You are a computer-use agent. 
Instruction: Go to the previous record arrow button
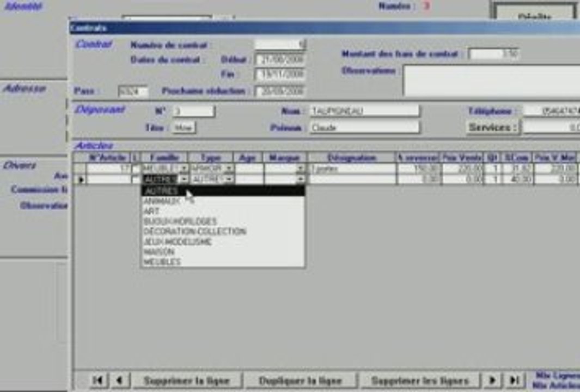coord(119,380)
